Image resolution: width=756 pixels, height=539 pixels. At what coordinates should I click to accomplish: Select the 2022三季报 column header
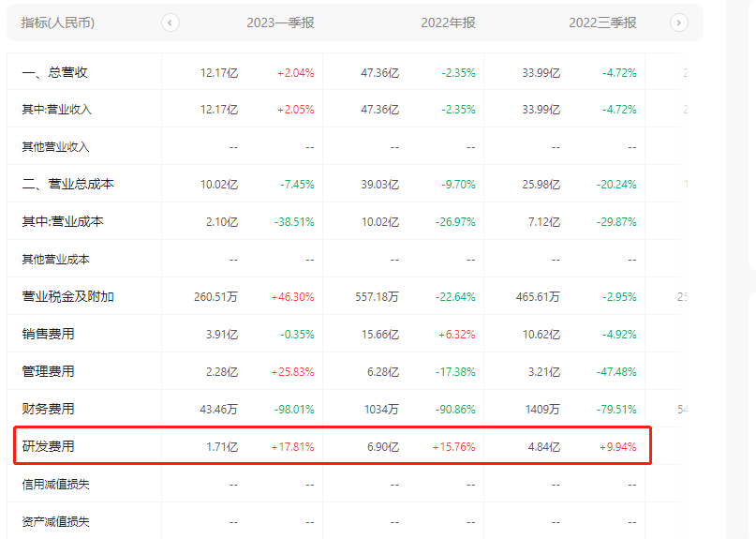(x=602, y=22)
